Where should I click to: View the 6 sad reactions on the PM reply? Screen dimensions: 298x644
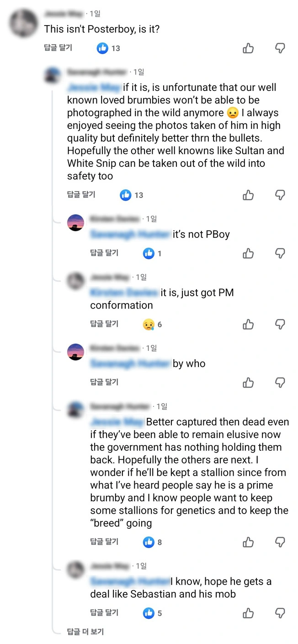[x=152, y=325]
